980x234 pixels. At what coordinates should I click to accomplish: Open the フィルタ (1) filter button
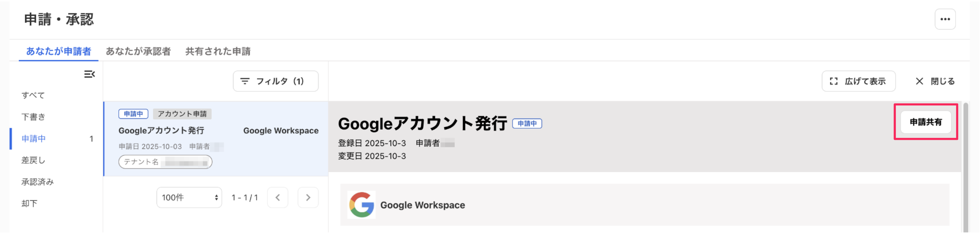276,81
